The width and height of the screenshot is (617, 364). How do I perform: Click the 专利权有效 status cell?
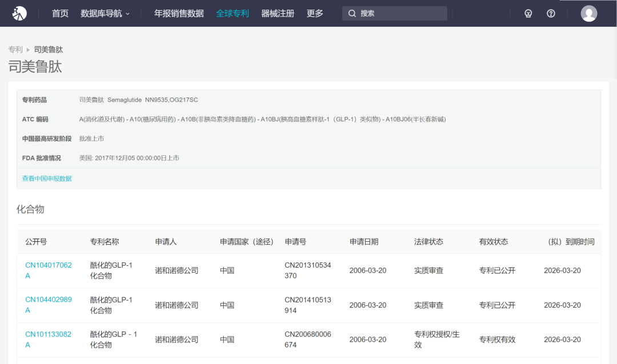coord(497,339)
